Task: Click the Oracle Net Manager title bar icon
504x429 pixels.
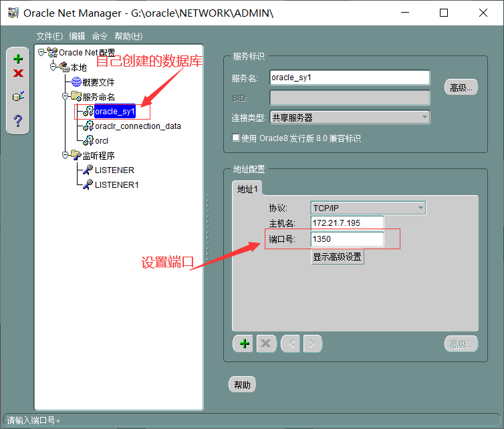Action: 13,13
